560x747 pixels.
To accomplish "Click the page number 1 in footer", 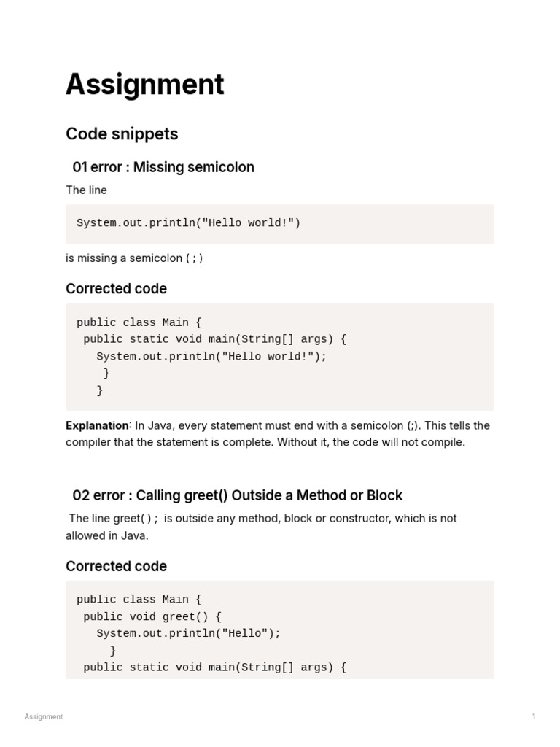I will tap(534, 716).
